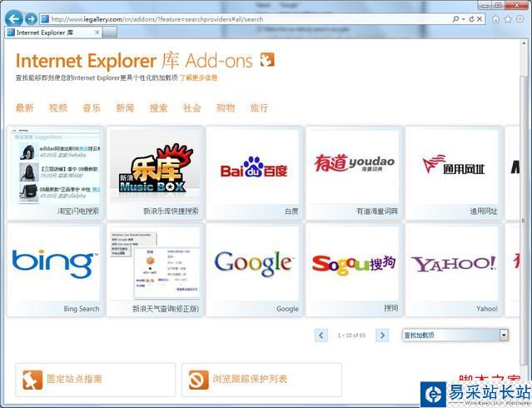Close the Internet Explorer 库 tab
This screenshot has height=408, width=532.
coord(97,32)
